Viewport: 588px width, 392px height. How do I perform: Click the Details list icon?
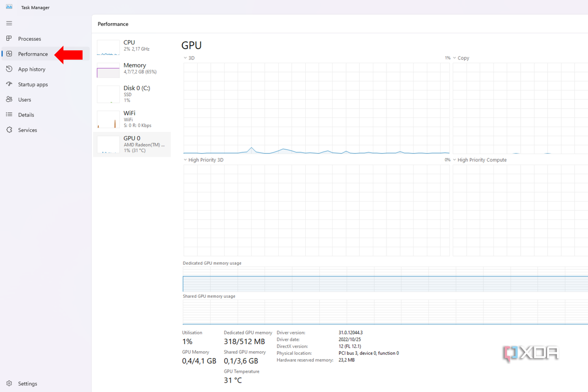pyautogui.click(x=9, y=115)
